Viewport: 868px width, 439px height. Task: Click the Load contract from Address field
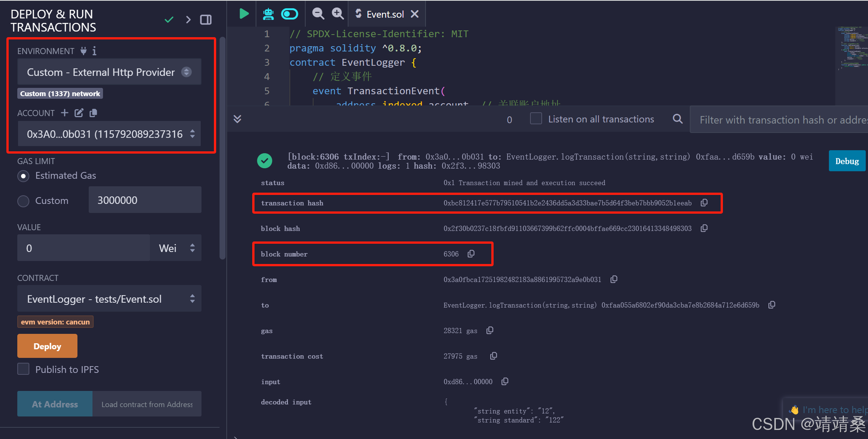point(147,404)
